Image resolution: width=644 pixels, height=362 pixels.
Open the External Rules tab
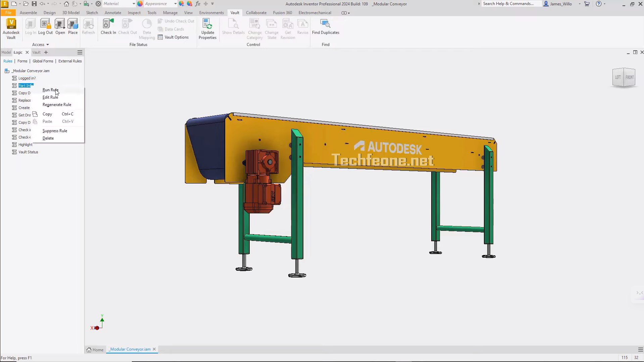(x=70, y=61)
